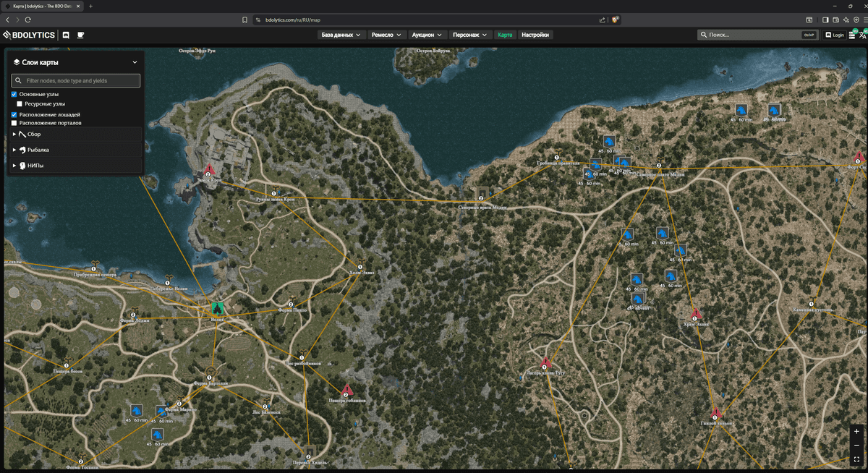Click the coffee cup donate icon
Viewport: 868px width, 473px height.
(x=80, y=35)
